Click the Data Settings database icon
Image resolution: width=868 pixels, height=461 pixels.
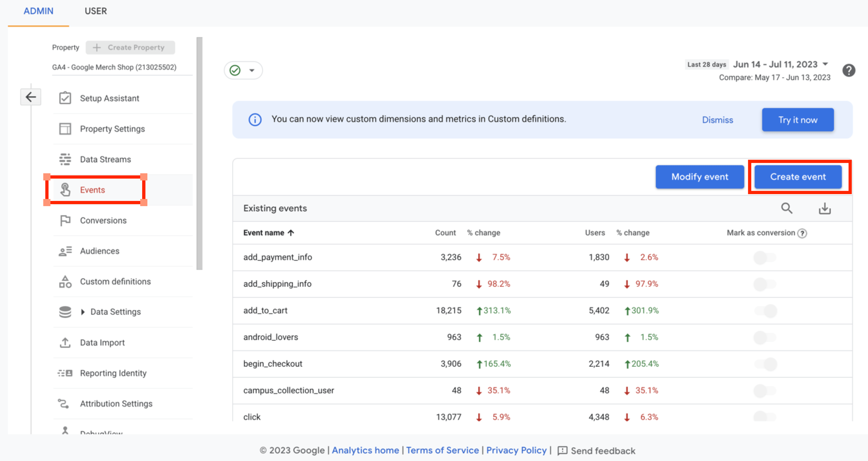point(65,312)
